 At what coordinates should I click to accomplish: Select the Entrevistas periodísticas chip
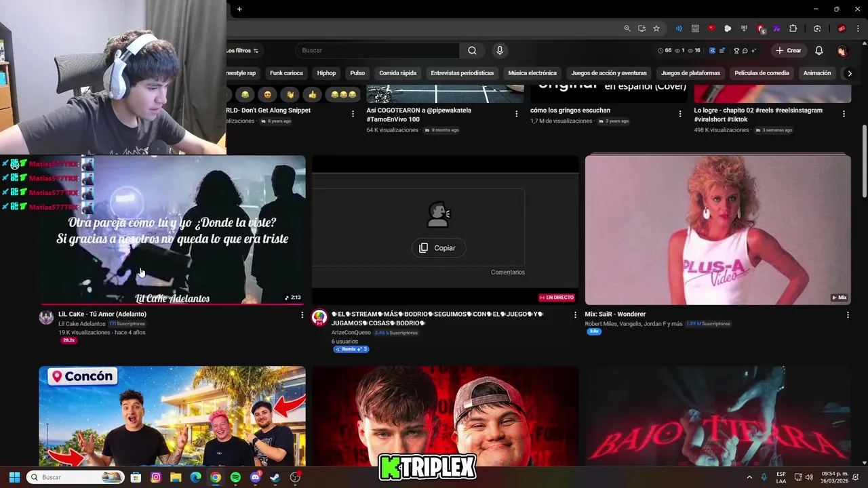point(462,73)
